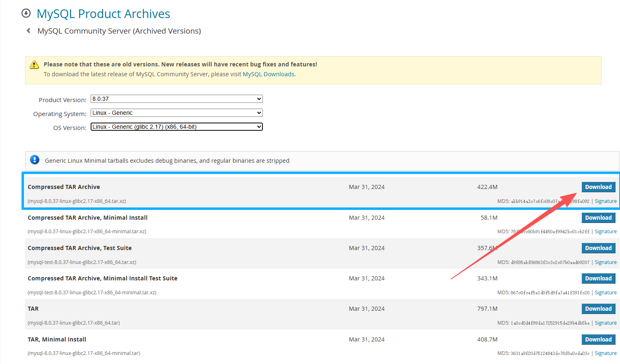Click Compressed TAR Archive, Minimal Install Test Suite title

coord(103,278)
